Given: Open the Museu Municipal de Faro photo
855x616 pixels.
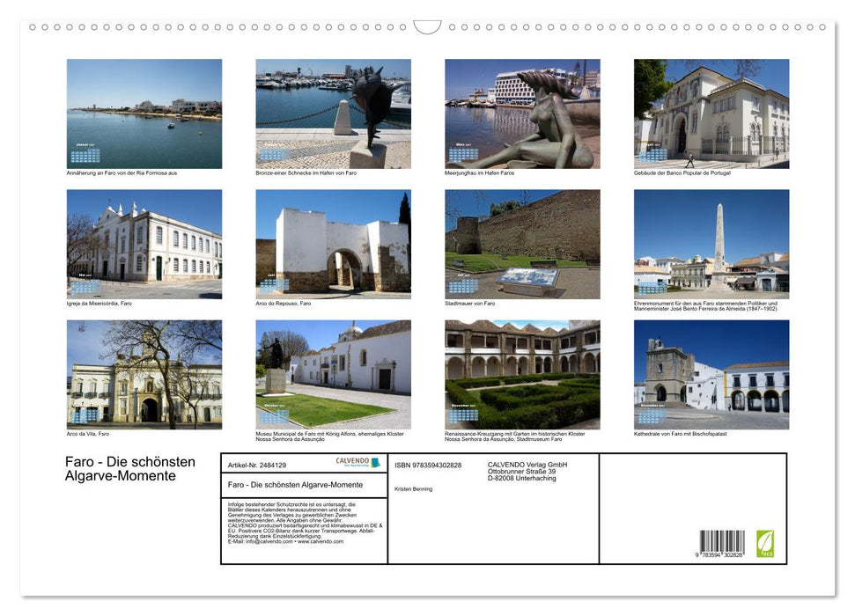Looking at the screenshot, I should point(333,375).
